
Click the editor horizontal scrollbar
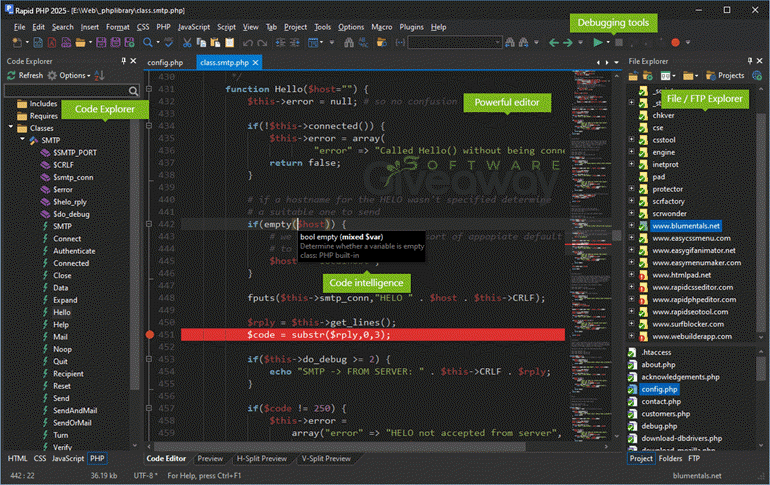pos(340,447)
